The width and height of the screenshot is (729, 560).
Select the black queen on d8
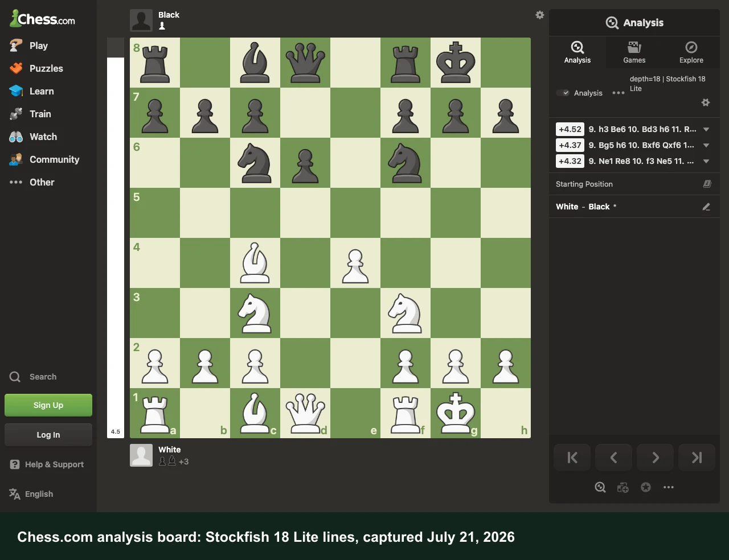305,63
